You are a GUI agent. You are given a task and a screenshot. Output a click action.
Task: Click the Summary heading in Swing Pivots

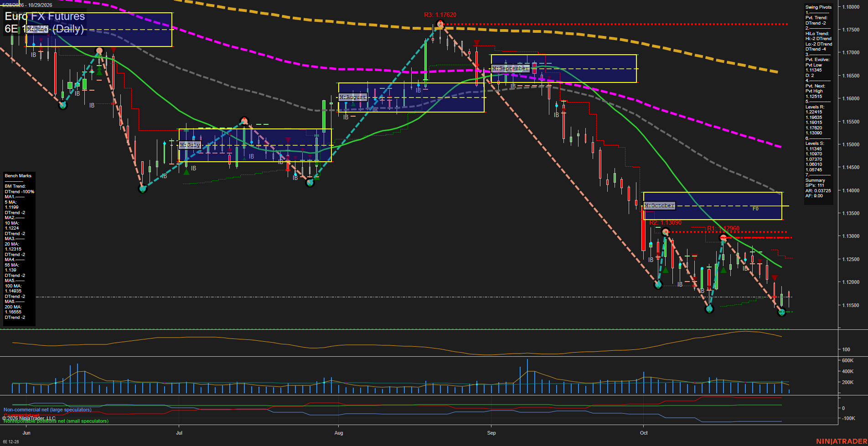pos(815,180)
